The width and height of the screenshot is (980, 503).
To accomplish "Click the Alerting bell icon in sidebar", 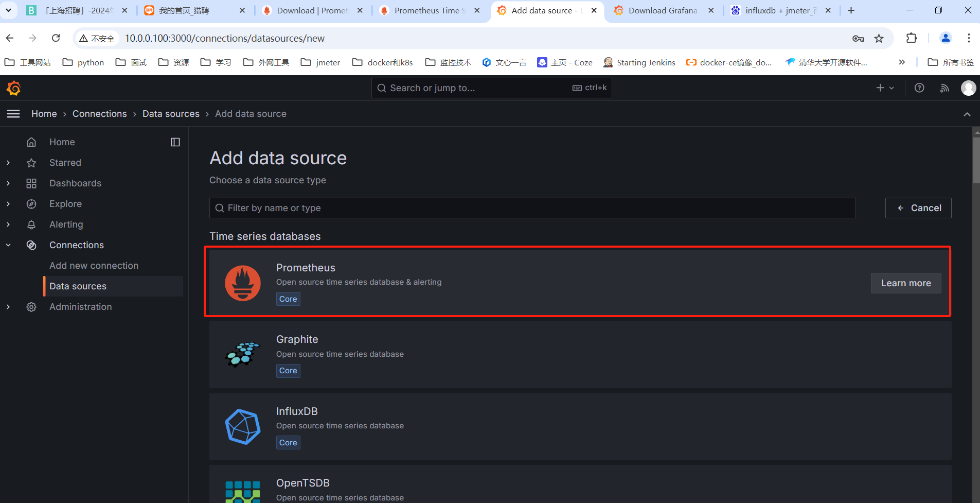I will click(31, 224).
